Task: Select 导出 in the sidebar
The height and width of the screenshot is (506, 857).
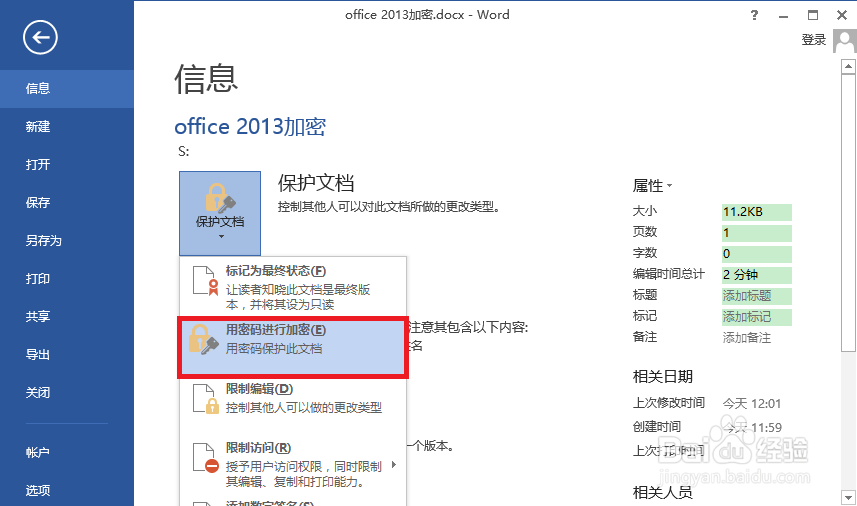Action: pyautogui.click(x=67, y=355)
